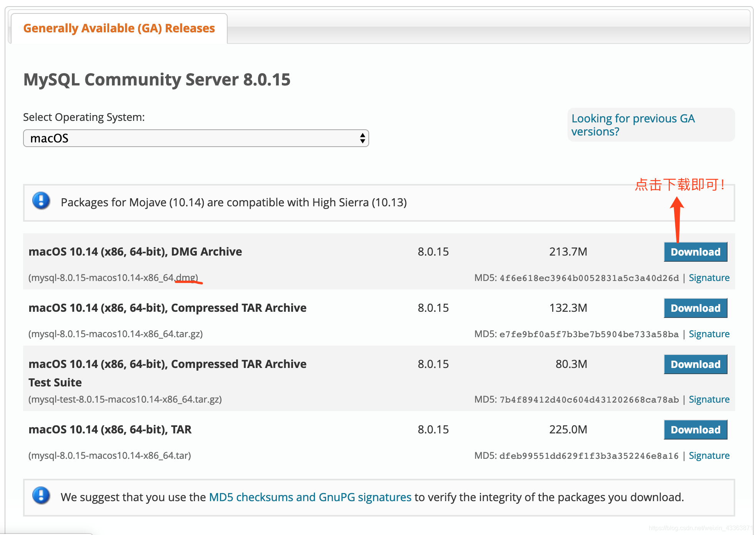The height and width of the screenshot is (535, 756).
Task: Click the Select Operating System label
Action: click(84, 117)
